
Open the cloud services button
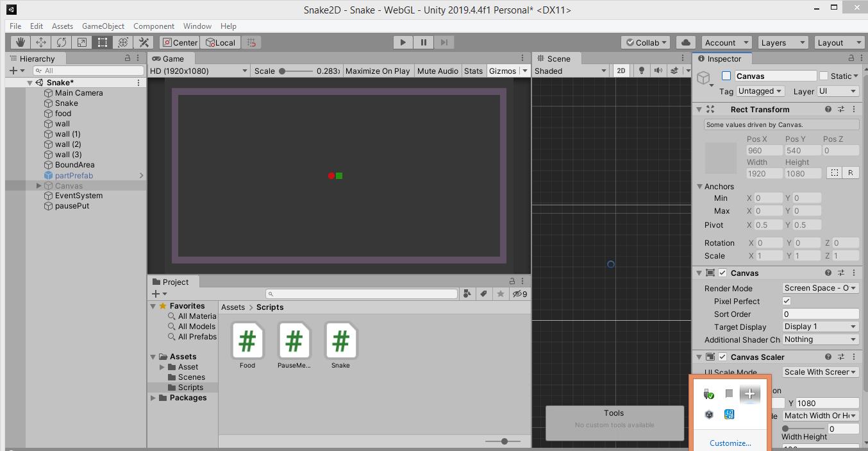click(685, 42)
